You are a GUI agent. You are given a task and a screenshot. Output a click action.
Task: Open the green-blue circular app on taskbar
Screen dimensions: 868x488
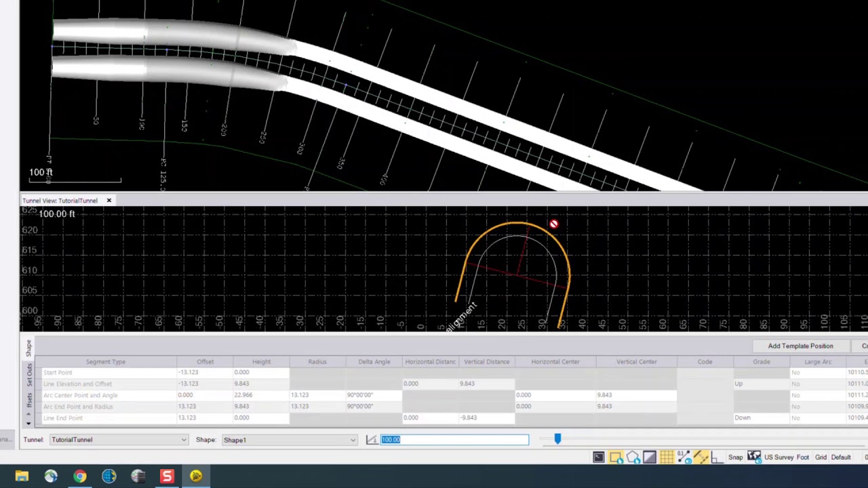(x=51, y=476)
